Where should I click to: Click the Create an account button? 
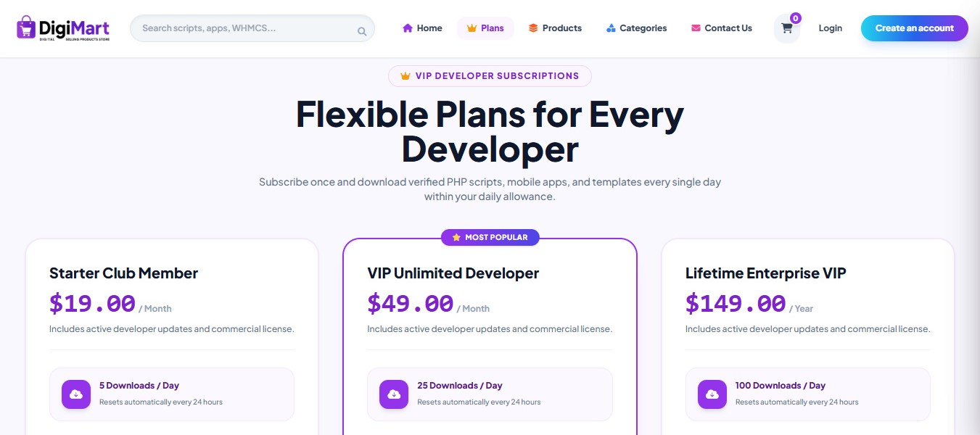914,28
